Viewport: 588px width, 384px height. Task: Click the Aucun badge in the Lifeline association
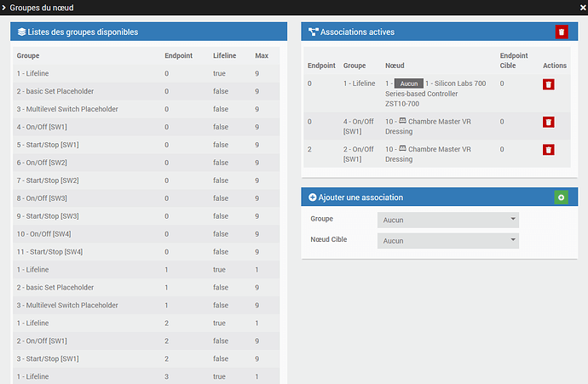click(409, 83)
